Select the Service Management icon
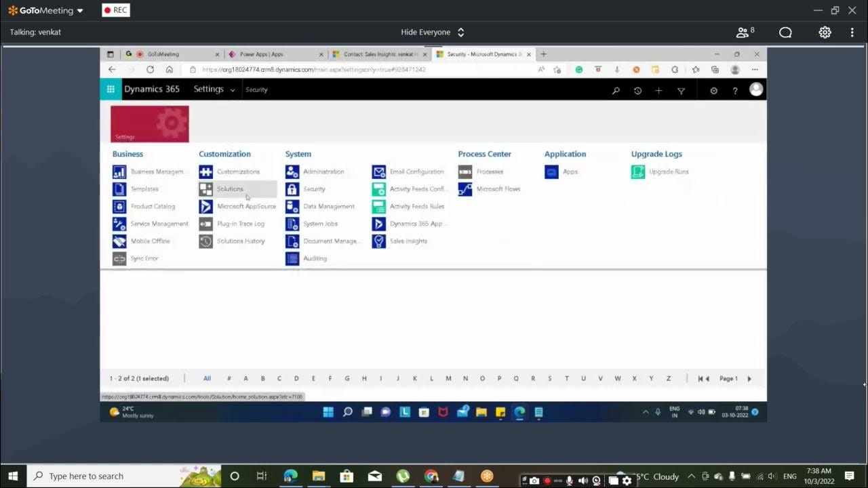 (x=119, y=224)
